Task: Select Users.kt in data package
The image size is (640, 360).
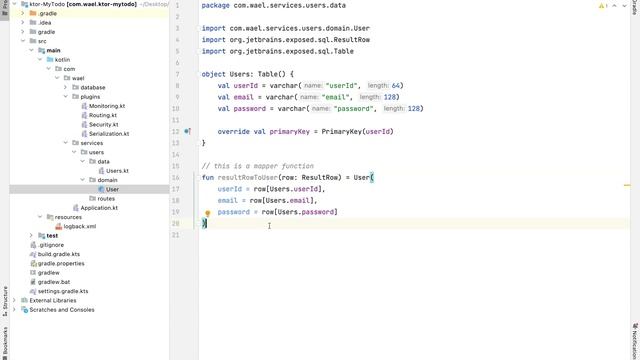Action: tap(117, 171)
